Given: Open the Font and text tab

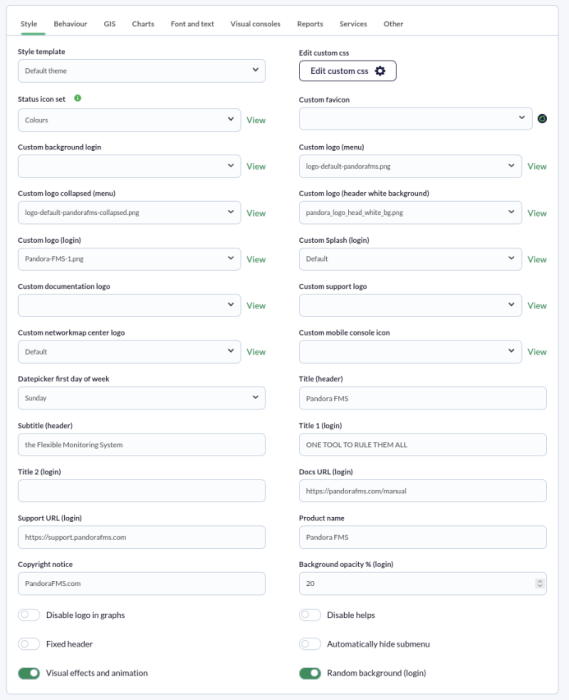Looking at the screenshot, I should [x=192, y=24].
